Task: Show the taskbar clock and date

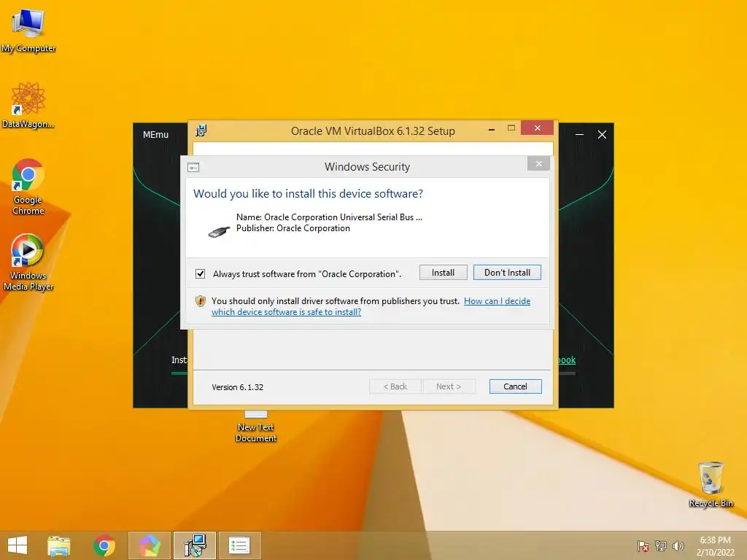Action: click(715, 546)
